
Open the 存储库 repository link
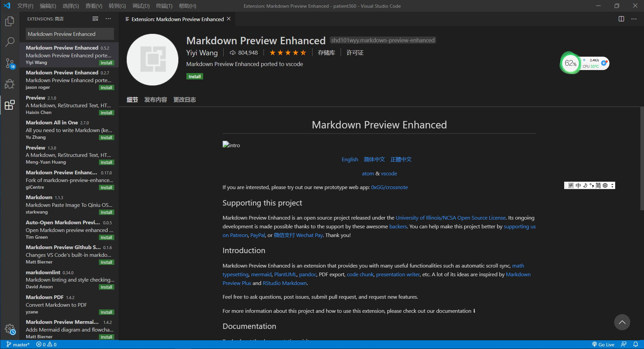coord(326,53)
